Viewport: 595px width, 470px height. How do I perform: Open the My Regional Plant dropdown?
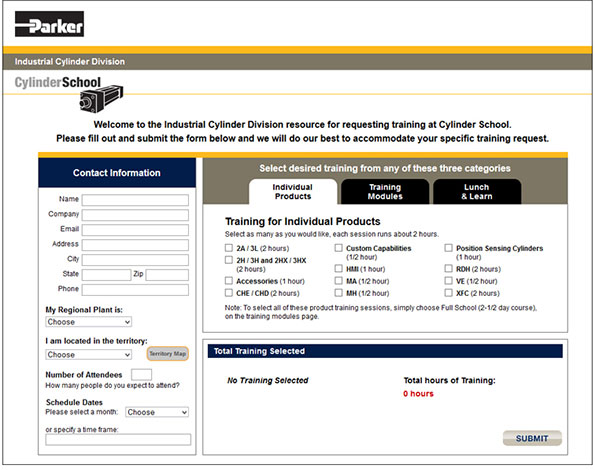tap(88, 322)
